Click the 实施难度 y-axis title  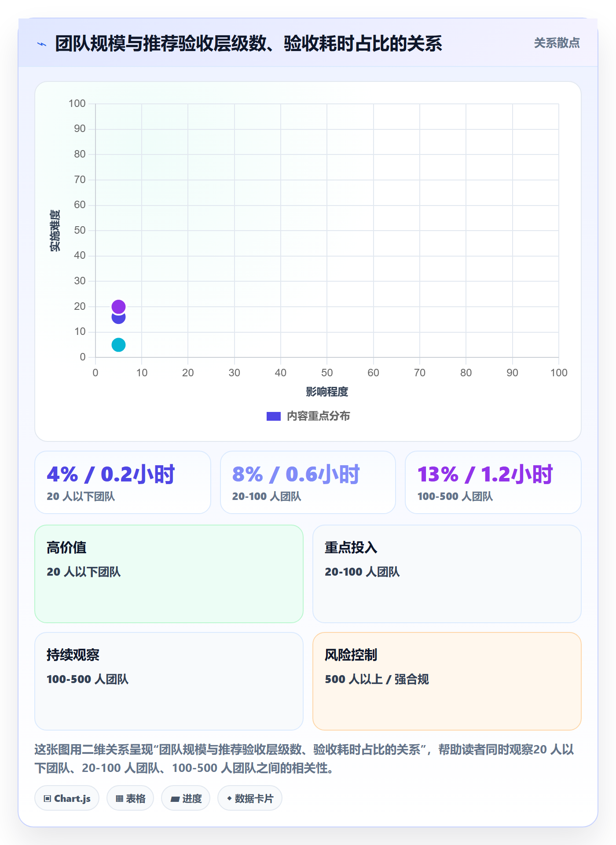[x=55, y=231]
